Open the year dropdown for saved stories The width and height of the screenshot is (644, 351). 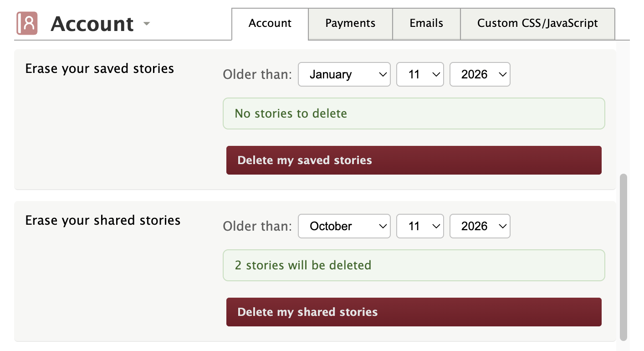click(480, 74)
